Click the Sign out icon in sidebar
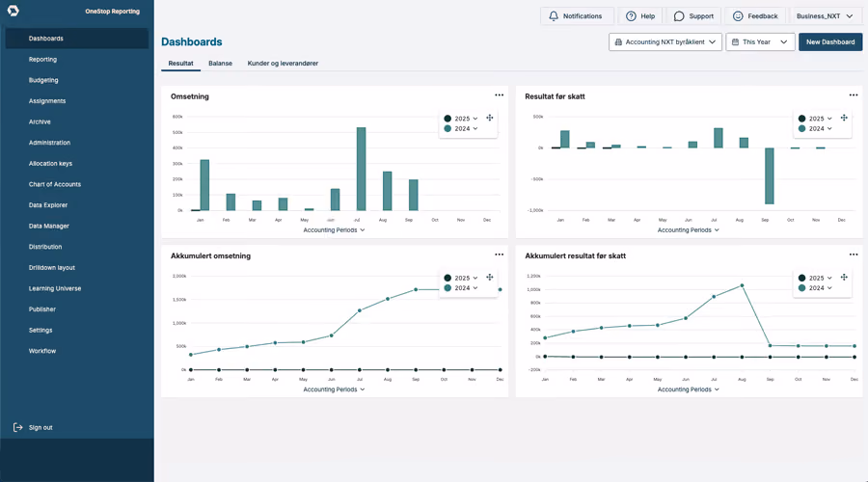 17,427
